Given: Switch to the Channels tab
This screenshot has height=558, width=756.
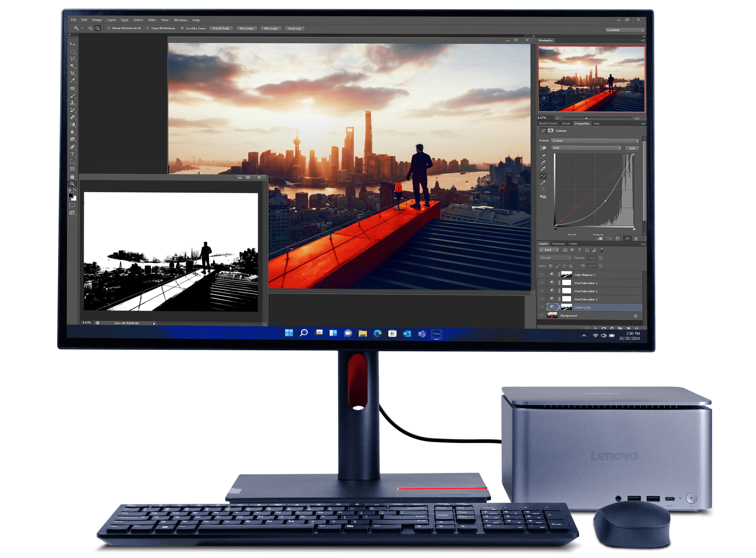Looking at the screenshot, I should pos(558,244).
